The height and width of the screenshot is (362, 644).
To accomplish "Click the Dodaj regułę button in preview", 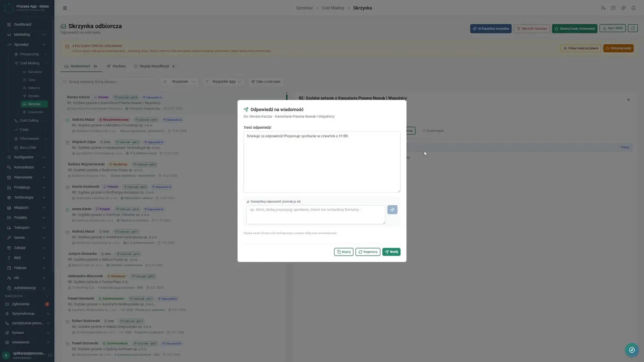I will pyautogui.click(x=433, y=131).
